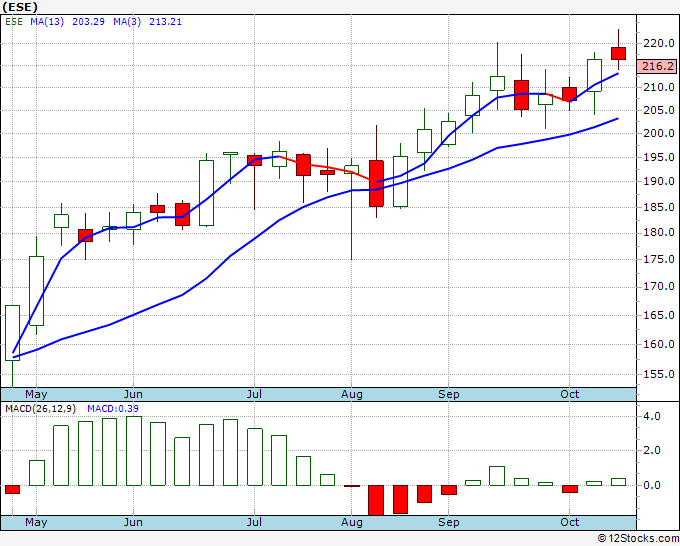Click the 4.0 MACD axis label
This screenshot has width=680, height=546.
coord(652,416)
